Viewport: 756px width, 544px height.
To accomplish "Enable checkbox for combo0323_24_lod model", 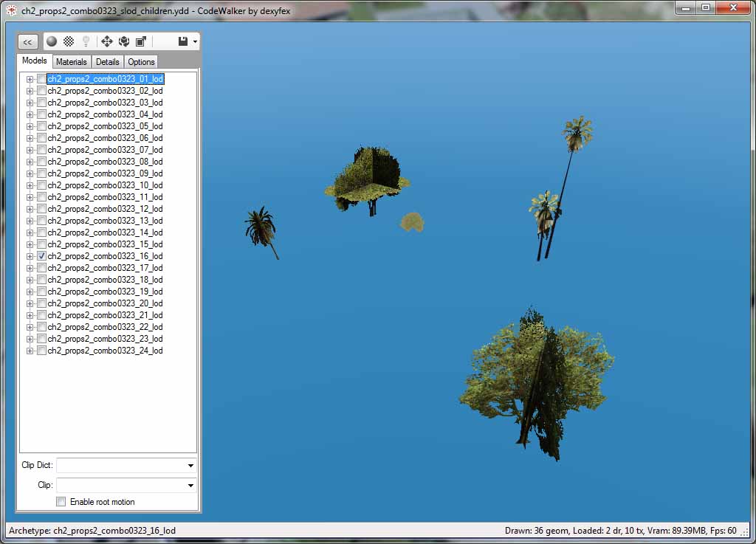I will 41,351.
